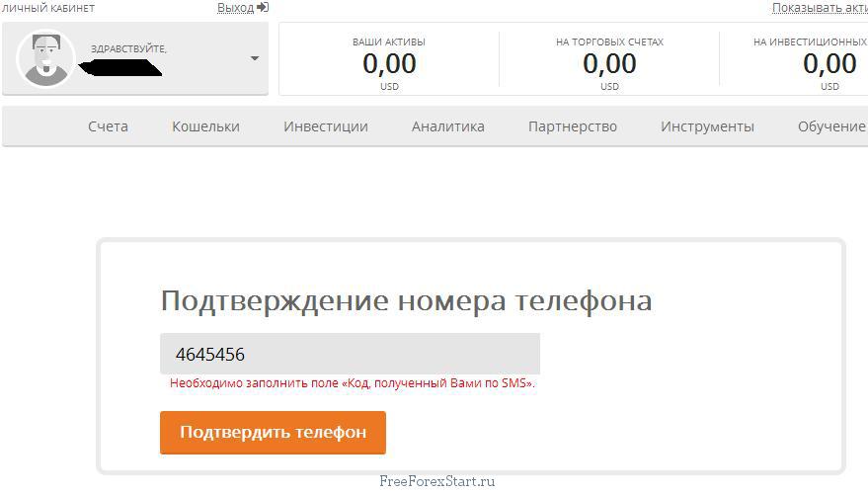Click the Ваши активы balance amount
This screenshot has height=495, width=868.
389,64
